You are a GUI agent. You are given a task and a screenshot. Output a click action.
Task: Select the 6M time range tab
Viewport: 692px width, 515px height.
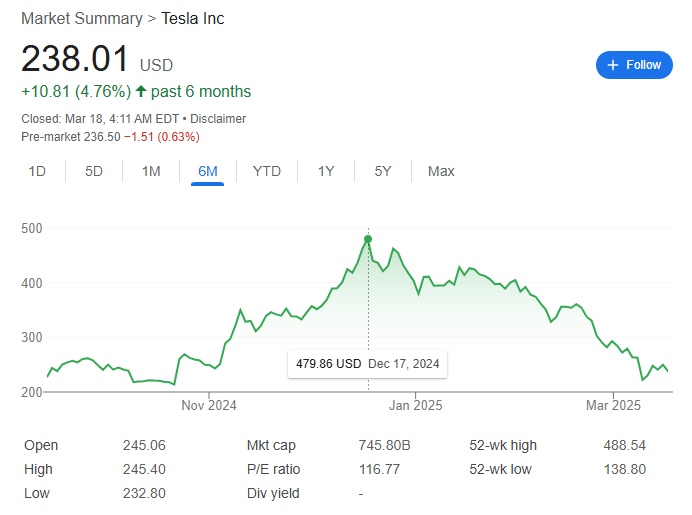tap(208, 171)
